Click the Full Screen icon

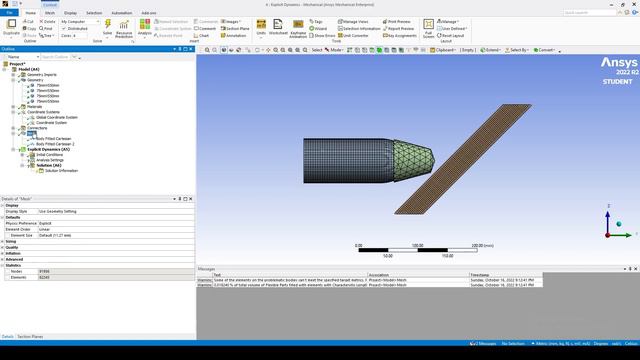coord(428,24)
